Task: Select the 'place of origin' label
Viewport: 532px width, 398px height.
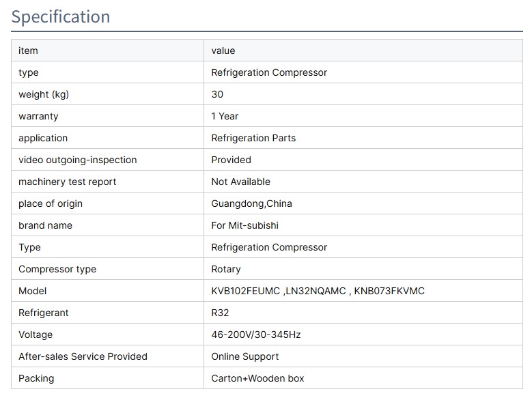Action: tap(51, 203)
